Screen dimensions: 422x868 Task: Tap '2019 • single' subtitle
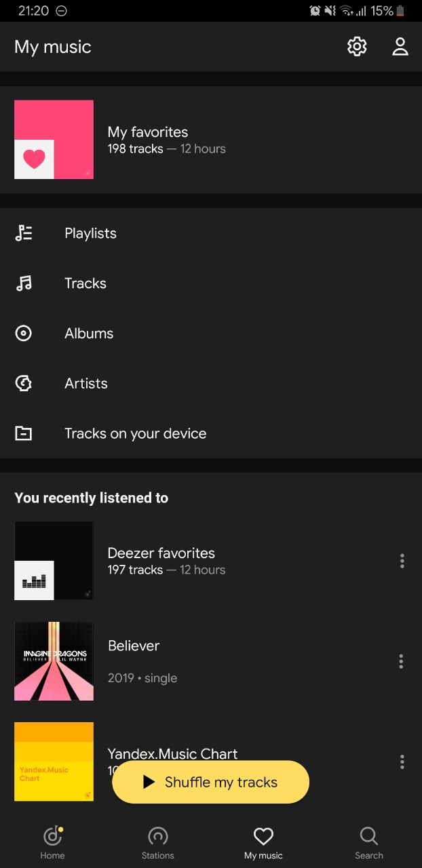coord(142,678)
